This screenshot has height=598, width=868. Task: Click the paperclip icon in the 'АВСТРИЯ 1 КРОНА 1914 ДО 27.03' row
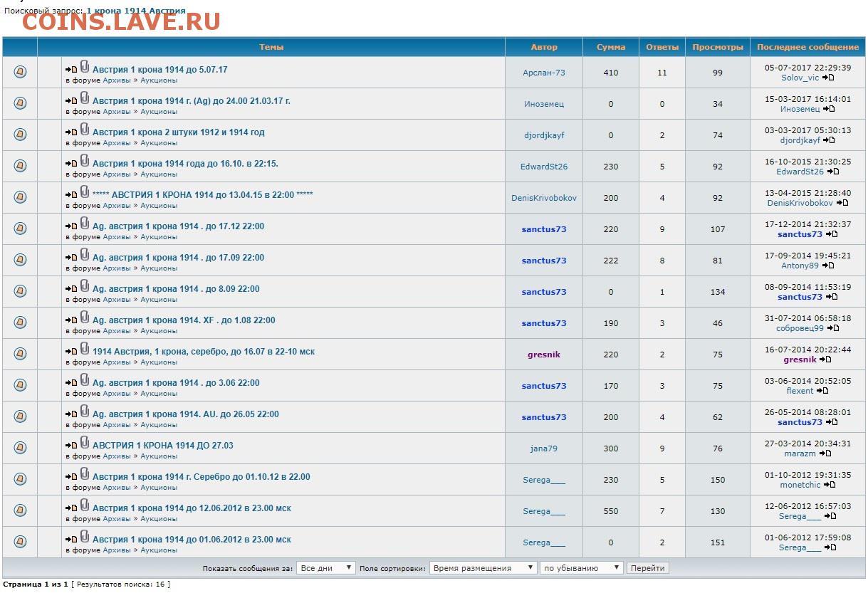(84, 443)
